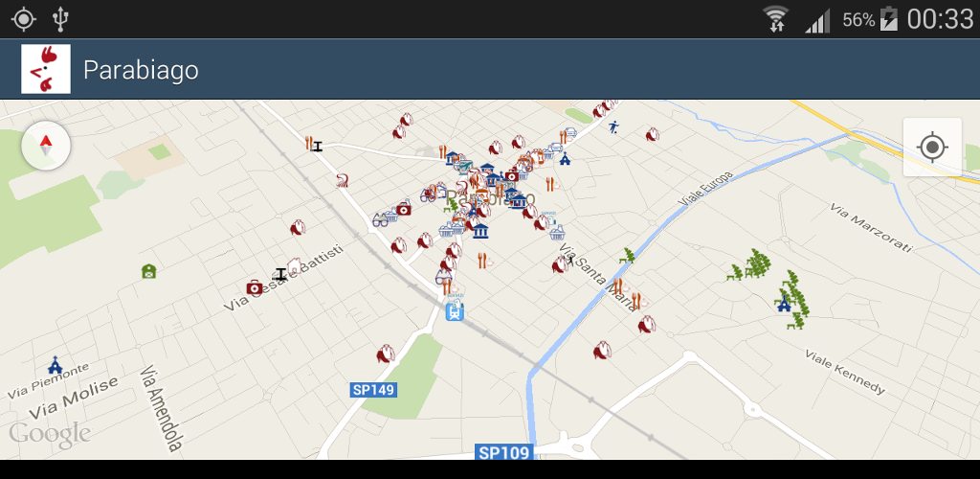This screenshot has height=479, width=980.
Task: Tap the Parabiago title in the action bar
Action: tap(141, 70)
